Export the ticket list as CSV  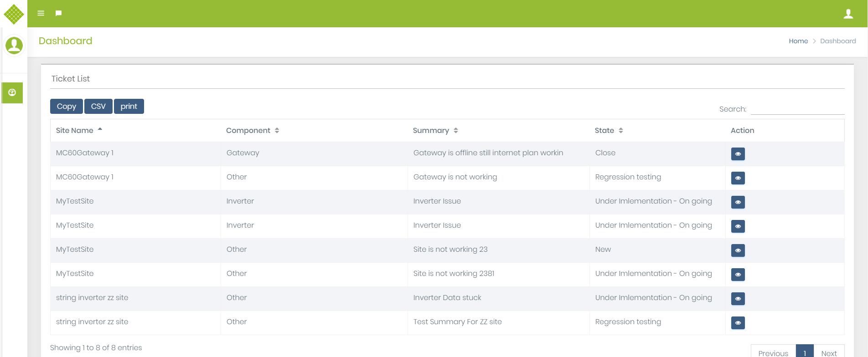pyautogui.click(x=98, y=107)
